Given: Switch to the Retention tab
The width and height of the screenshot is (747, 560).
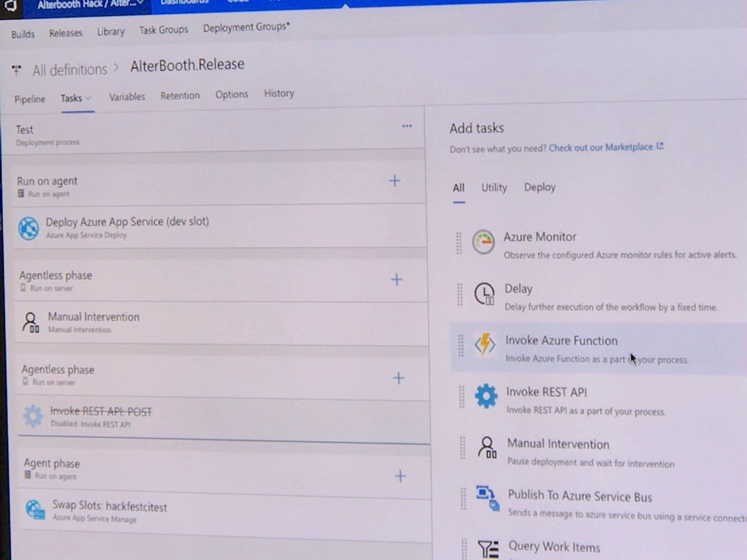Looking at the screenshot, I should [180, 95].
